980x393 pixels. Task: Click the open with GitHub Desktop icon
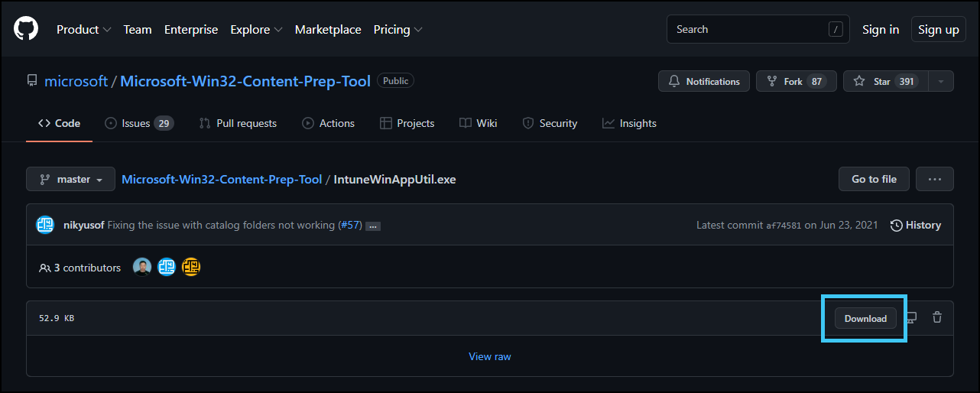912,317
